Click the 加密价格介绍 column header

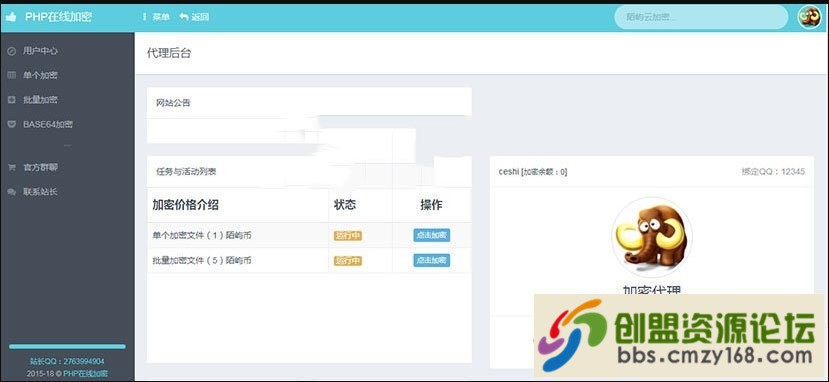pyautogui.click(x=186, y=206)
